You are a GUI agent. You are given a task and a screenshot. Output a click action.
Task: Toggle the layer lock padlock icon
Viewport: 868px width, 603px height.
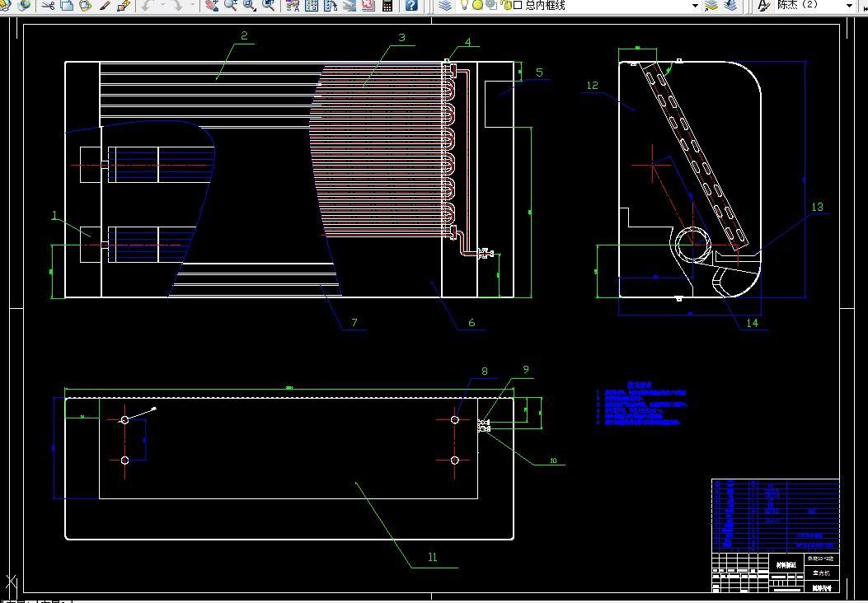coord(506,6)
